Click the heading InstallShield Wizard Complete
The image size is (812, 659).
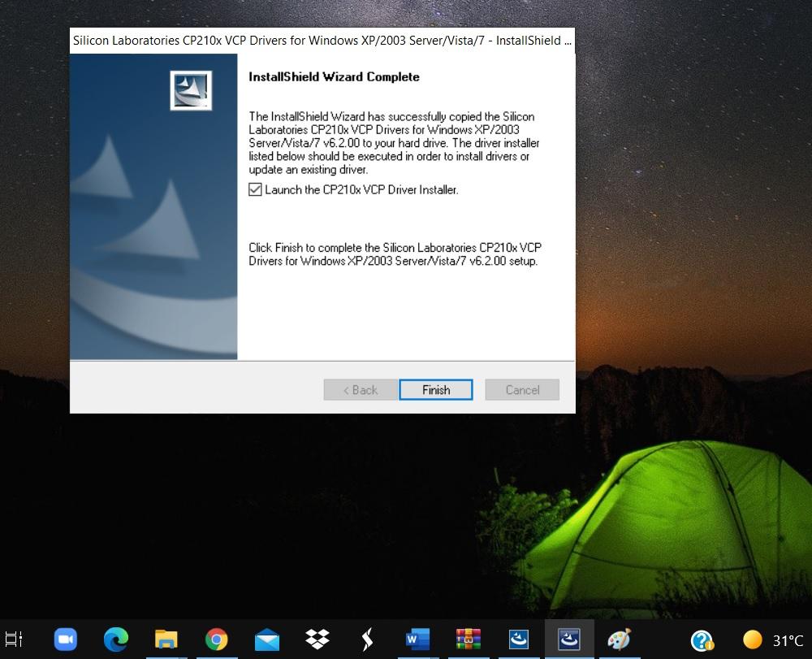click(x=334, y=76)
